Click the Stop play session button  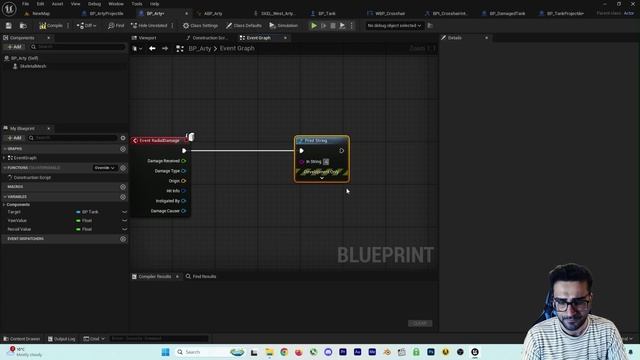333,26
